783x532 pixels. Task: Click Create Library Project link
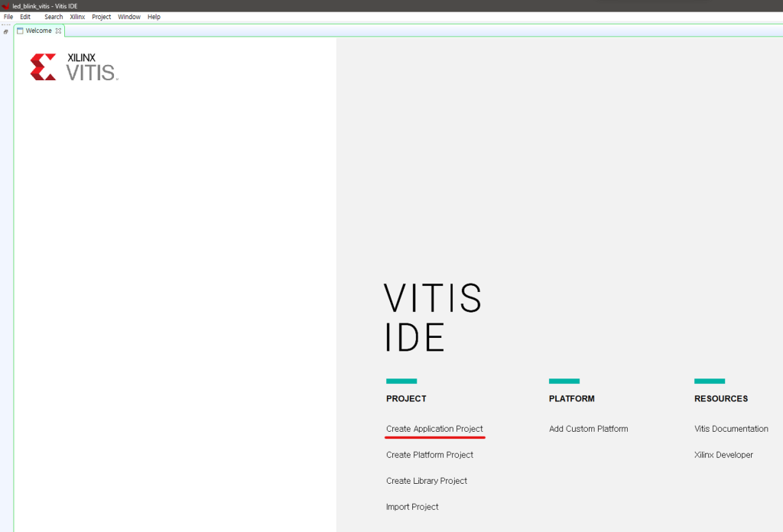(x=427, y=481)
